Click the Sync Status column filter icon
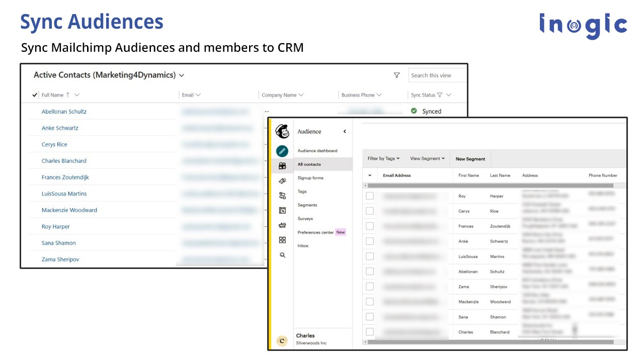 tap(440, 95)
